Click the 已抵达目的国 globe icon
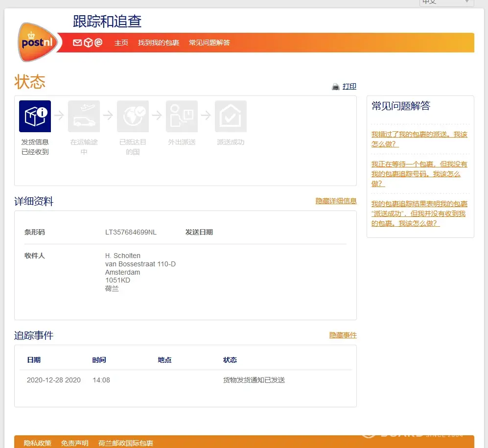Image resolution: width=488 pixels, height=448 pixels. (x=133, y=117)
